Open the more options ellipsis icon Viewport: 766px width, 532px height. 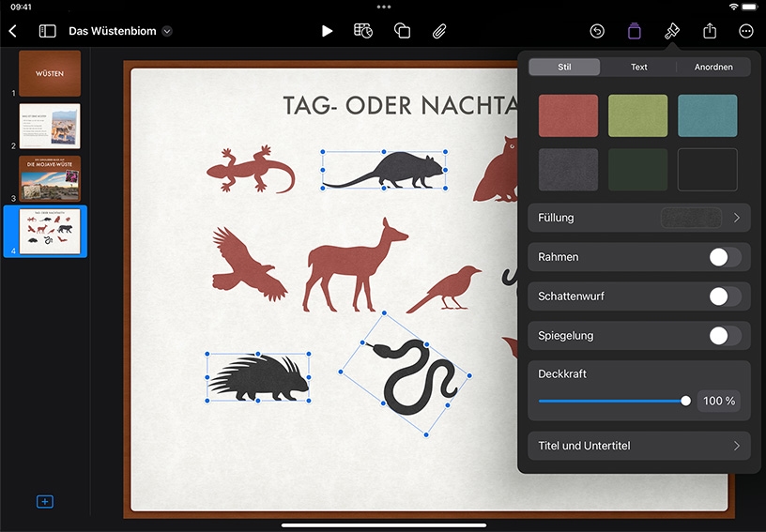pos(746,31)
